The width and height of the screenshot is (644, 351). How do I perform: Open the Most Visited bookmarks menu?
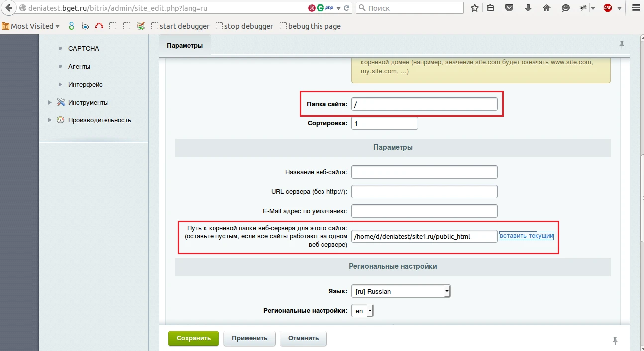31,26
